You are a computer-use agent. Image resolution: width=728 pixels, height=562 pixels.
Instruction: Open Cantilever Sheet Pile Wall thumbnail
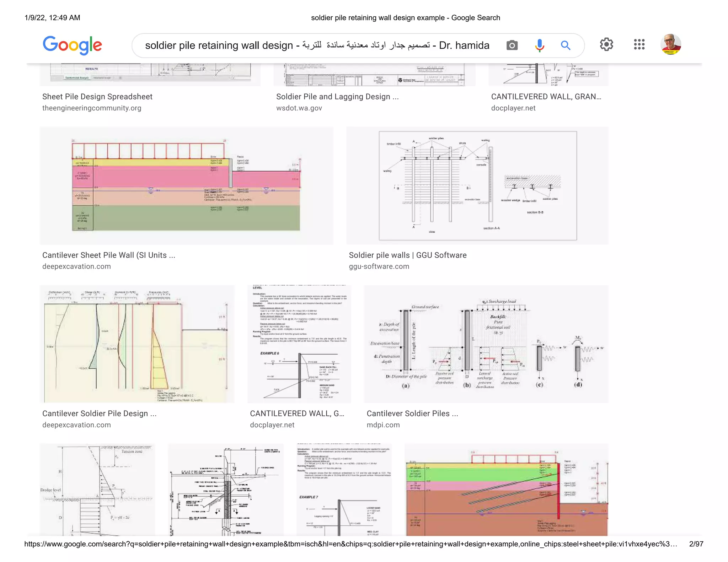tap(186, 185)
